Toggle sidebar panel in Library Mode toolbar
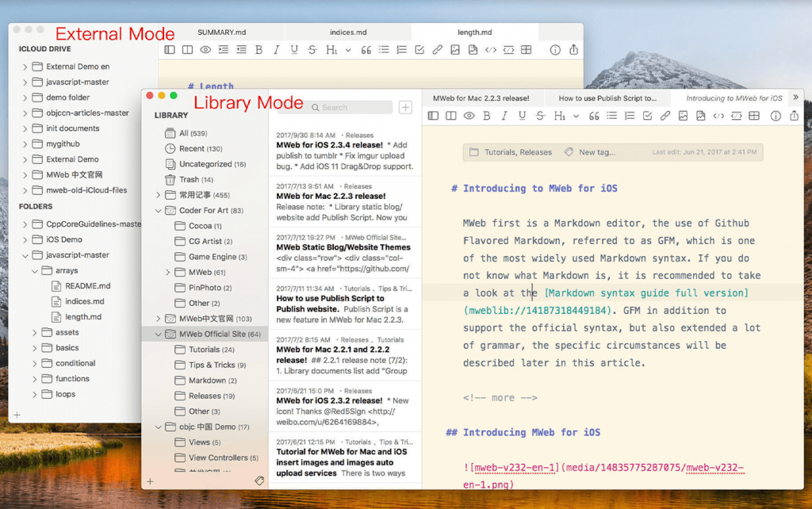This screenshot has height=509, width=812. 434,116
